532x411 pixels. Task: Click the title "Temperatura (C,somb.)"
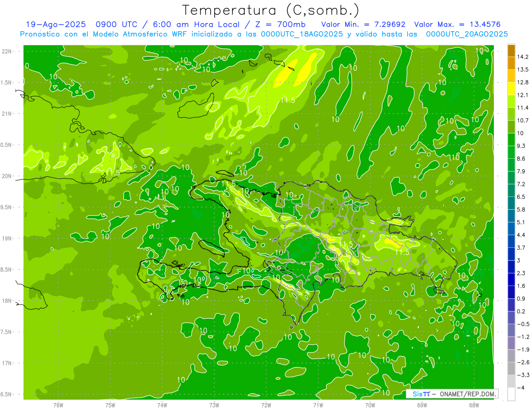coord(271,10)
